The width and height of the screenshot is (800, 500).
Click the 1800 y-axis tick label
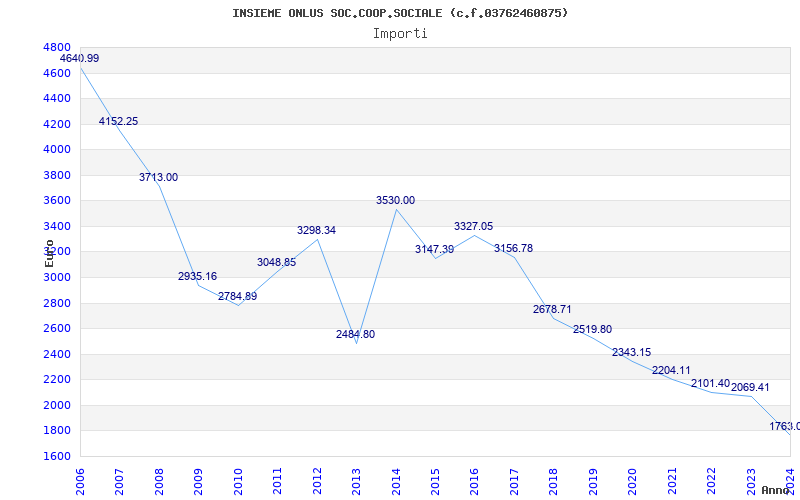(x=57, y=431)
